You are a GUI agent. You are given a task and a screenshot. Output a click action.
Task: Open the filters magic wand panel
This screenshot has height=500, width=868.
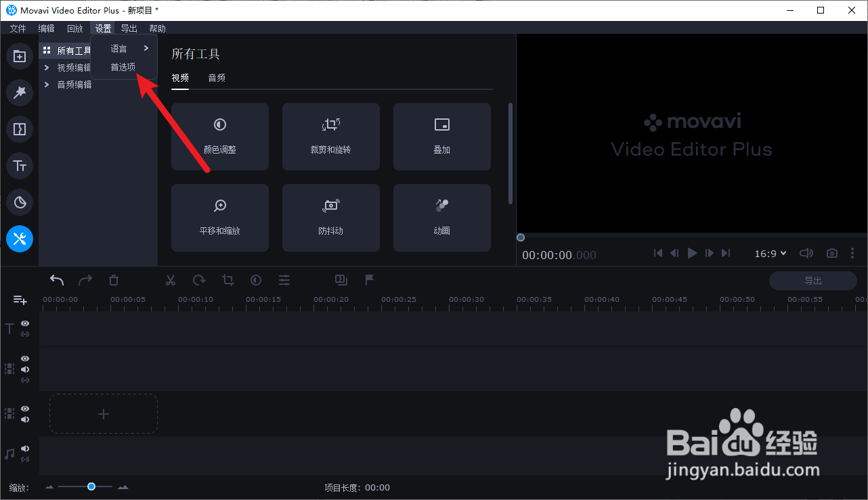point(20,93)
